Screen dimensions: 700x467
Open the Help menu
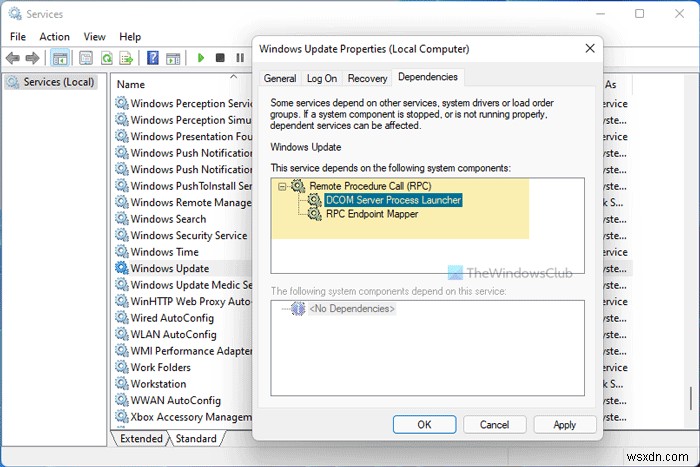tap(130, 37)
